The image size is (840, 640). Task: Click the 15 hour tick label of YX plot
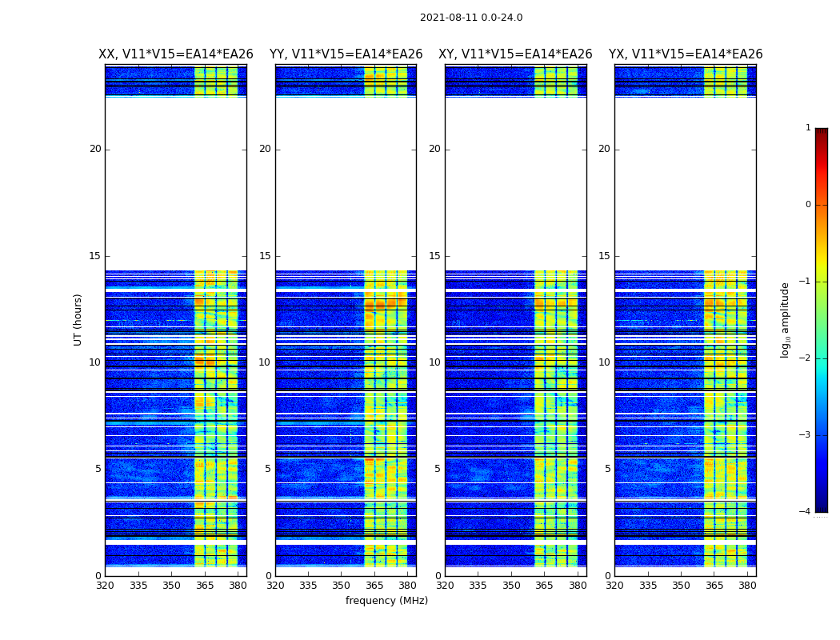tap(604, 256)
